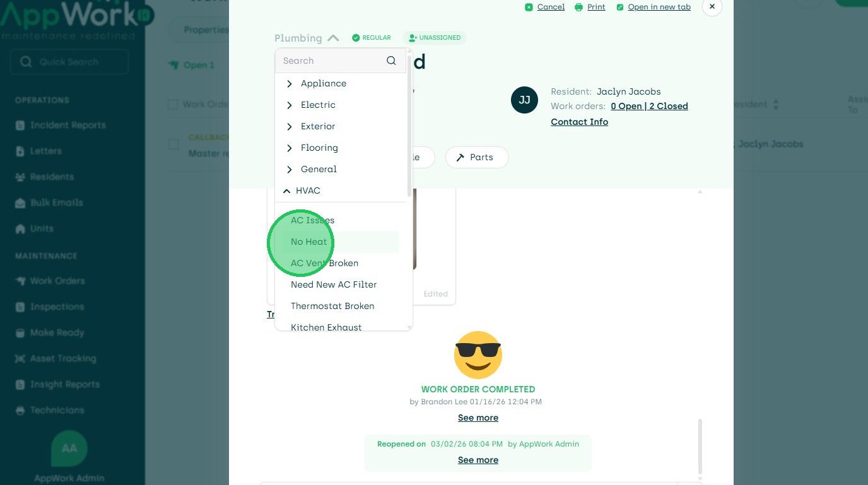Click See more under Work Order Completed
The image size is (868, 485).
pyautogui.click(x=478, y=418)
